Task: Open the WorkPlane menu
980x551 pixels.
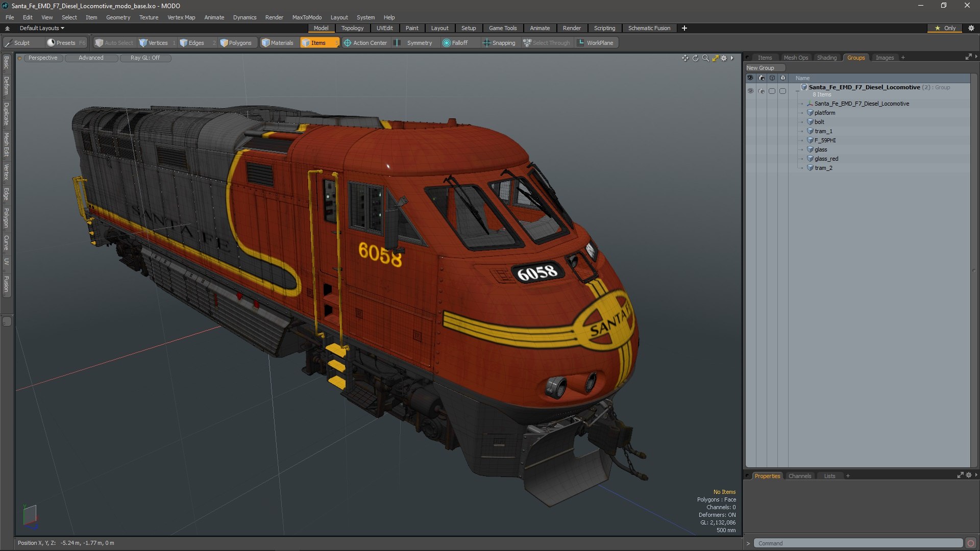Action: [x=596, y=43]
